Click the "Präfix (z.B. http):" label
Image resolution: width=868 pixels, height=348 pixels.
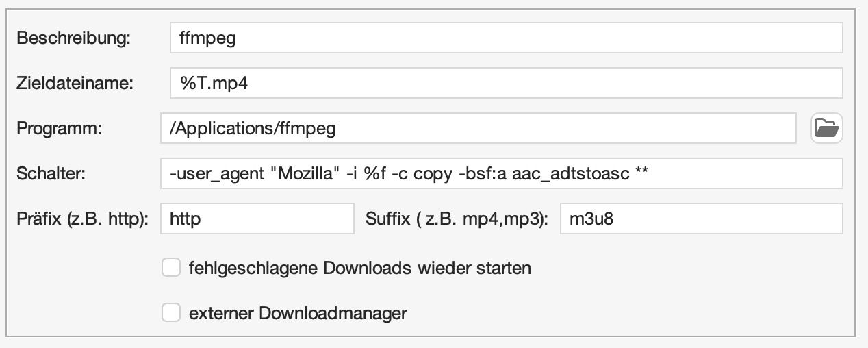(x=82, y=219)
